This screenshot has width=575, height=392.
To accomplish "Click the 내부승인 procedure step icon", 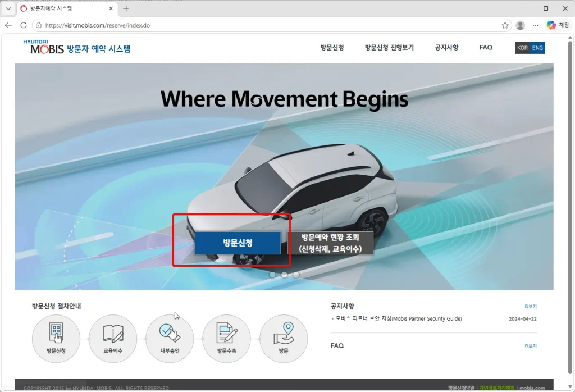I will (x=170, y=339).
